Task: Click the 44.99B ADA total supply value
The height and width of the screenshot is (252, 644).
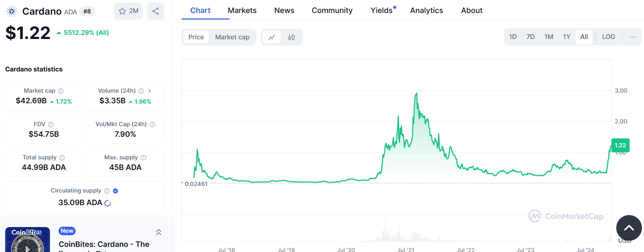Action: pos(44,167)
